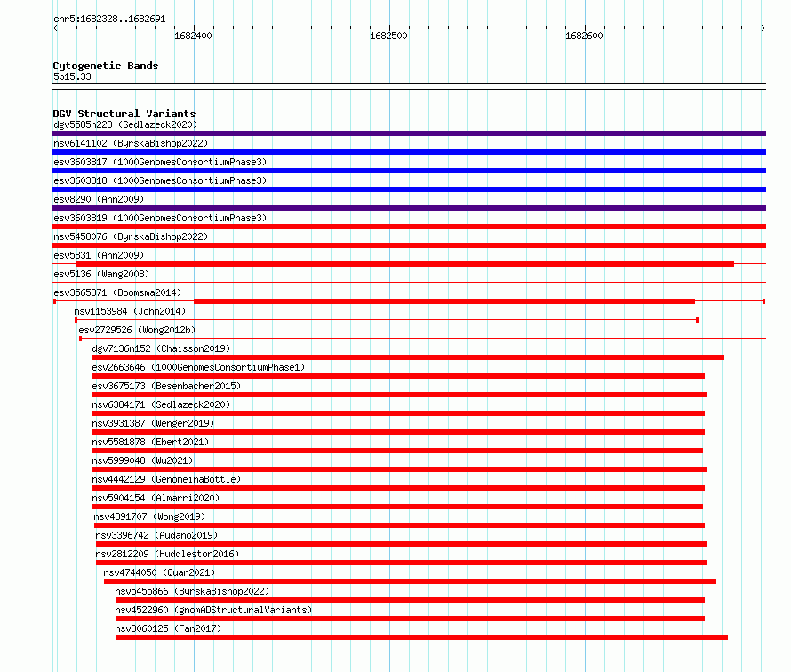The height and width of the screenshot is (672, 791).
Task: Click the red bar under esv2663646
Action: (398, 376)
